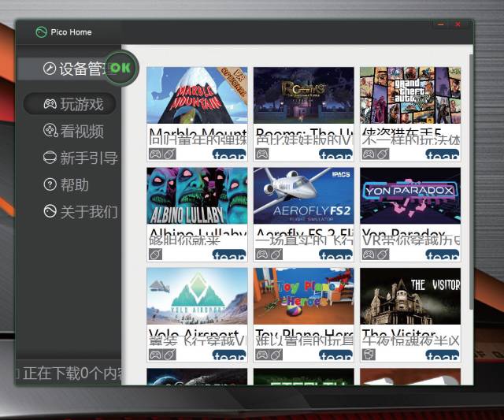The height and width of the screenshot is (420, 504).
Task: Click mouse icon on Volo Airsport card
Action: tap(169, 355)
